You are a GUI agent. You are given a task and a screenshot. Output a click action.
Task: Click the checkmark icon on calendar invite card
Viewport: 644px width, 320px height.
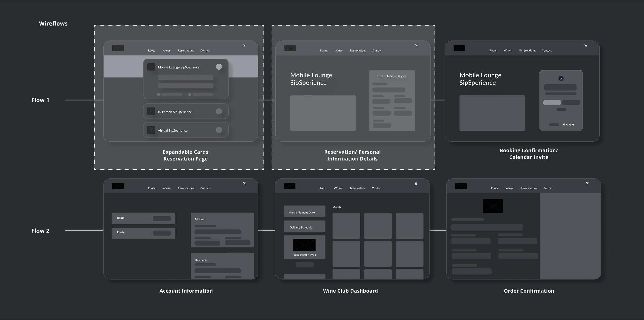tap(561, 78)
